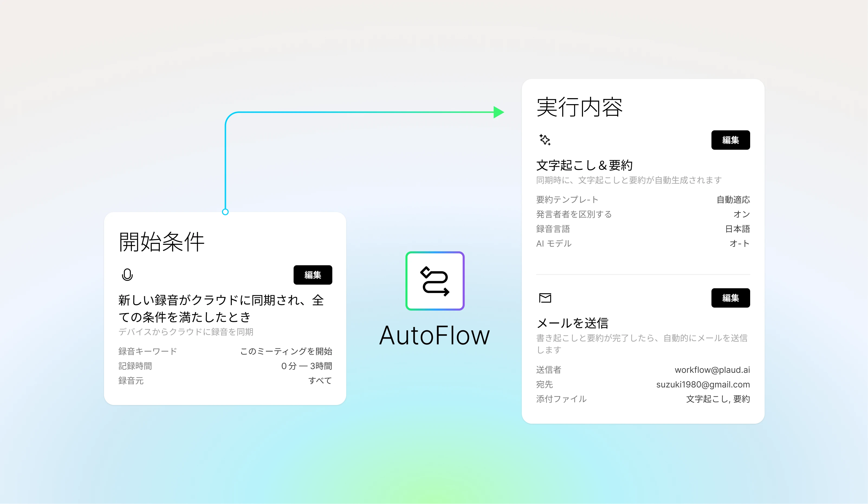Click the envelope mail icon

click(545, 298)
